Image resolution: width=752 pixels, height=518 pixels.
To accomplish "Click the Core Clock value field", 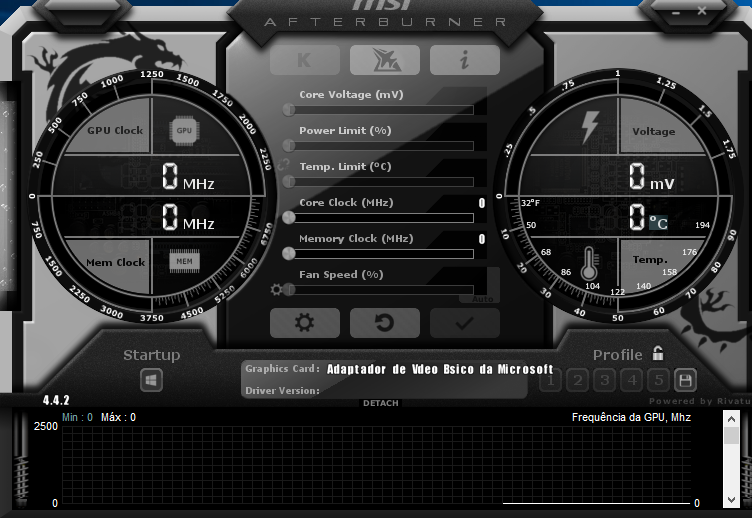I will (x=482, y=203).
